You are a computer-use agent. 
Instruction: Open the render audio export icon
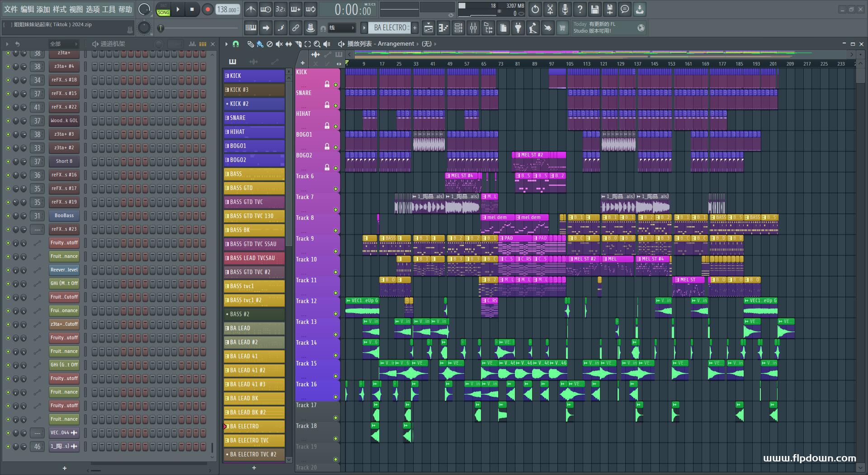610,9
